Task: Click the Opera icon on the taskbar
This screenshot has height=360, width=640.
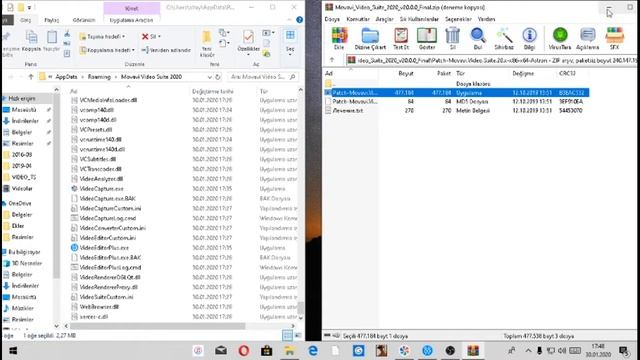Action: pyautogui.click(x=244, y=351)
